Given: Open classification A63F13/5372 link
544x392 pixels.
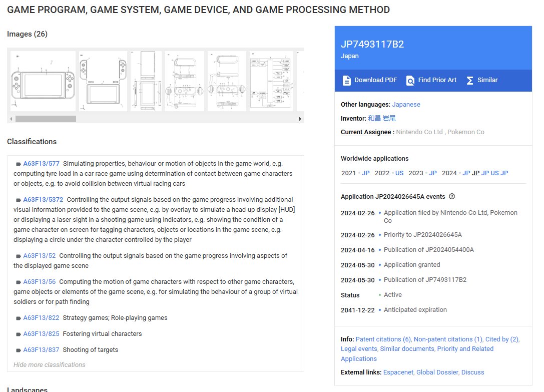Looking at the screenshot, I should 43,200.
